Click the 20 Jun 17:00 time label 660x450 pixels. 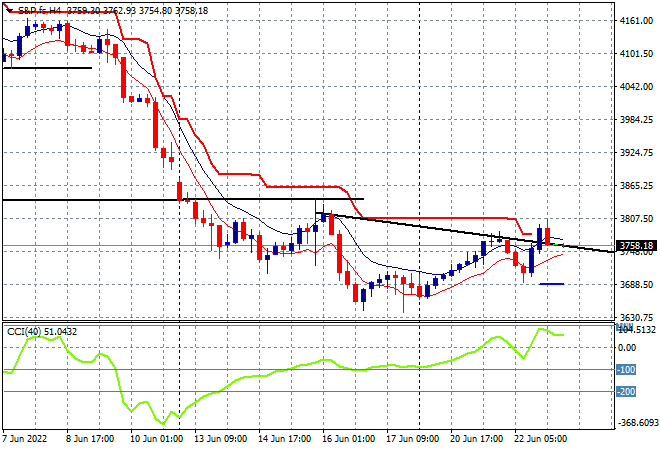pos(476,439)
